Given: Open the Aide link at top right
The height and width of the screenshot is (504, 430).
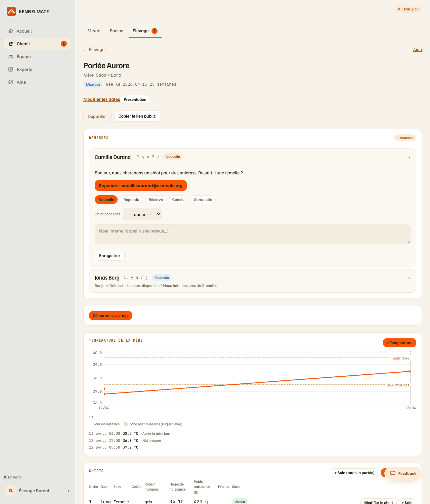Looking at the screenshot, I should (x=417, y=49).
